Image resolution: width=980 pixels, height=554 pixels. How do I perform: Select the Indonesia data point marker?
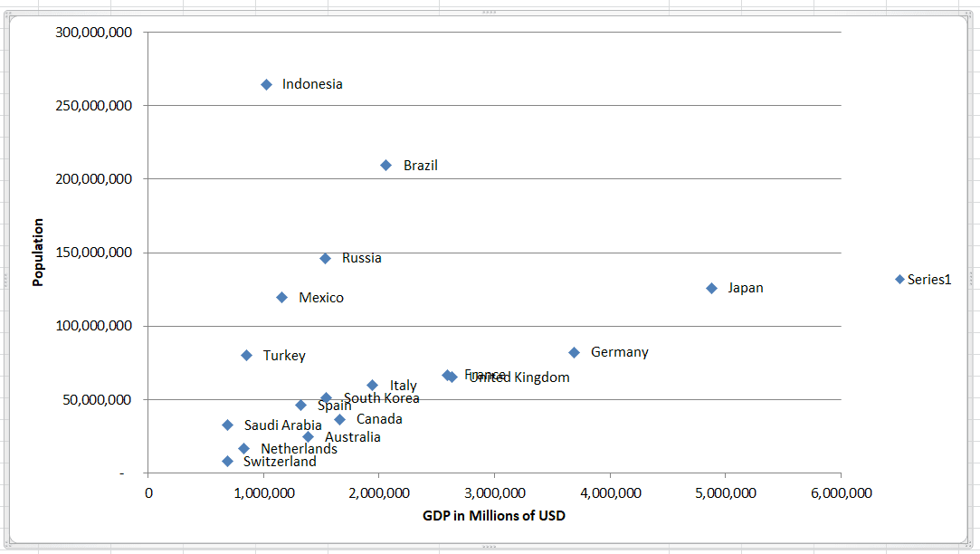(266, 84)
